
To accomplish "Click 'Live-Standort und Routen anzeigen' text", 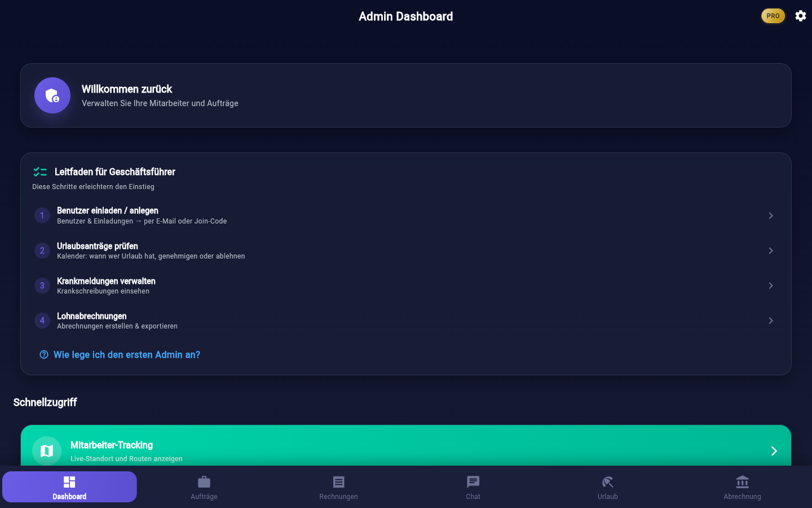I will pos(126,459).
